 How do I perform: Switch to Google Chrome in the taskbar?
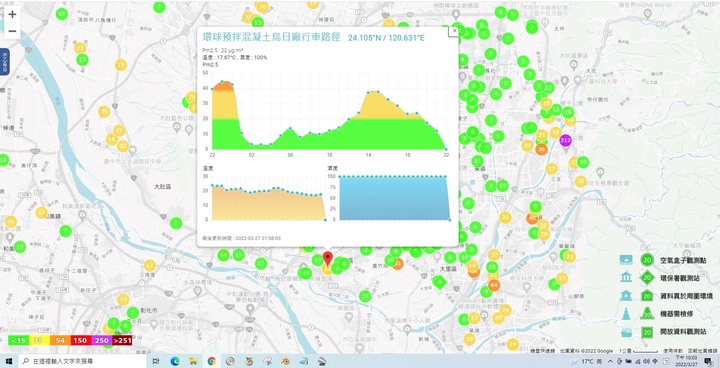click(211, 361)
